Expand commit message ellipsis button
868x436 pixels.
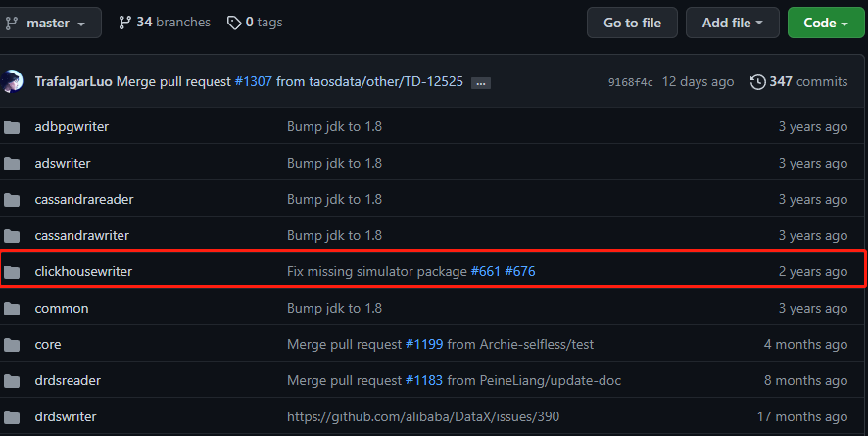tap(480, 83)
